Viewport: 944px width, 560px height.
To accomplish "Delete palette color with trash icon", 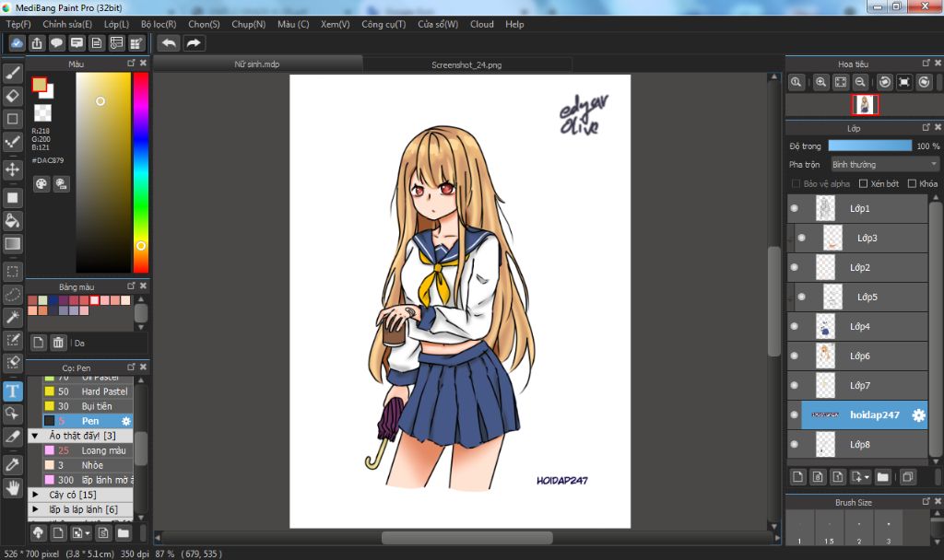I will [58, 343].
